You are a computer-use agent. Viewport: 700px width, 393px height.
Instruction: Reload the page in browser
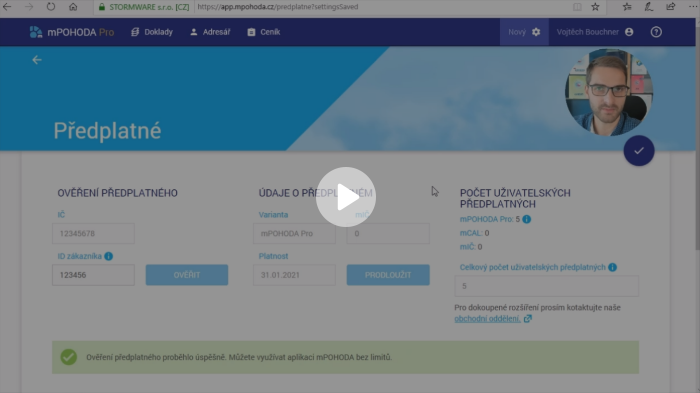[x=51, y=7]
